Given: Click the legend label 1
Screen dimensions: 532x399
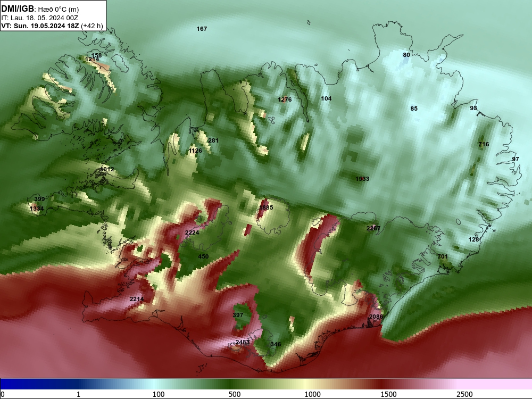Looking at the screenshot, I should tap(78, 394).
